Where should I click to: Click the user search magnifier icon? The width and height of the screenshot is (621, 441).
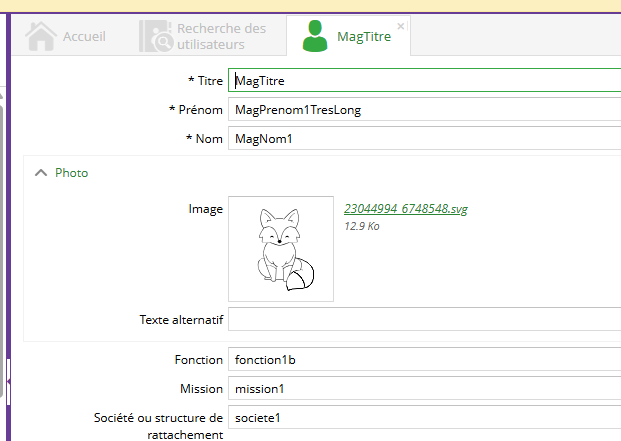pyautogui.click(x=155, y=37)
